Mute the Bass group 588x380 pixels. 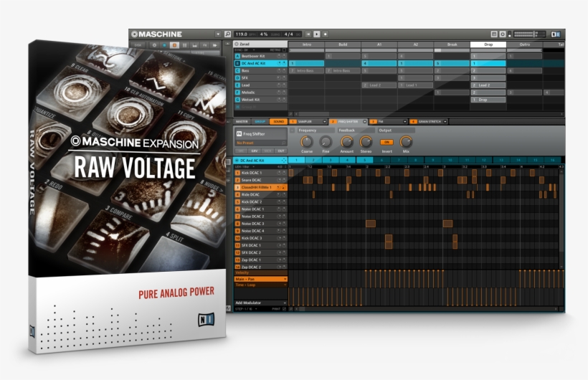[x=279, y=70]
